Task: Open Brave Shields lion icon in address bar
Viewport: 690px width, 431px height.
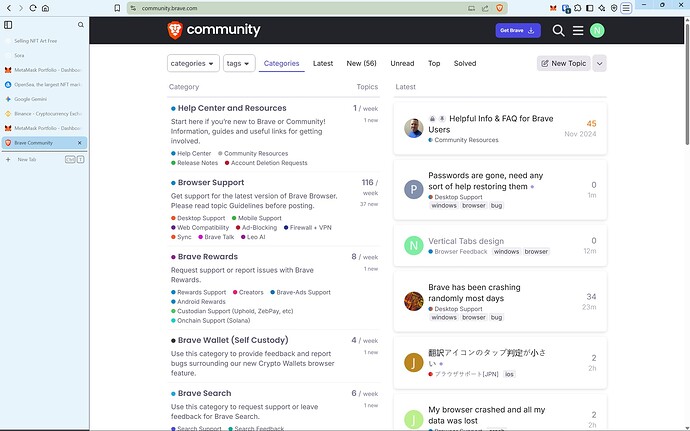Action: (x=499, y=8)
